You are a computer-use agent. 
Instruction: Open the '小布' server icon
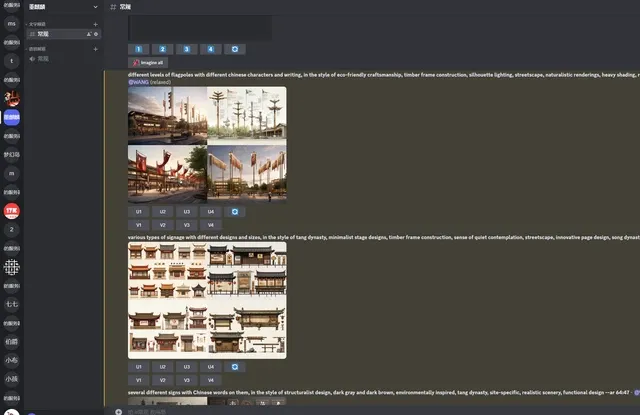pyautogui.click(x=12, y=360)
